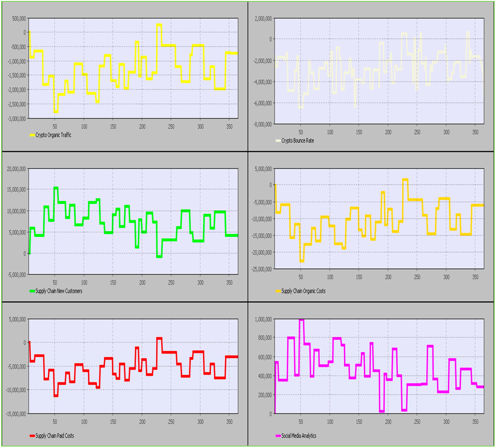Select the 'Supply Chain Paid Costs' legend label
The image size is (496, 448).
55,436
